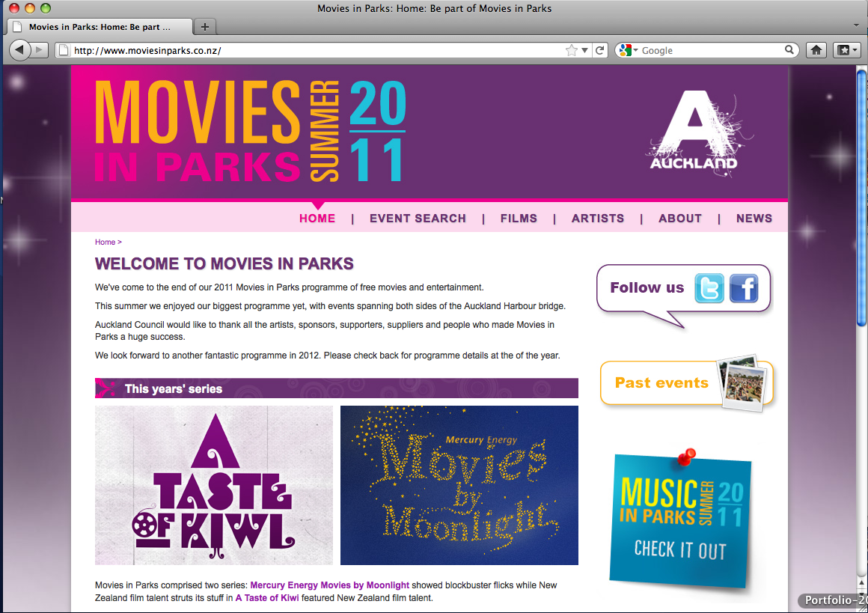Image resolution: width=868 pixels, height=613 pixels.
Task: Reload the page with the refresh icon
Action: coord(600,50)
